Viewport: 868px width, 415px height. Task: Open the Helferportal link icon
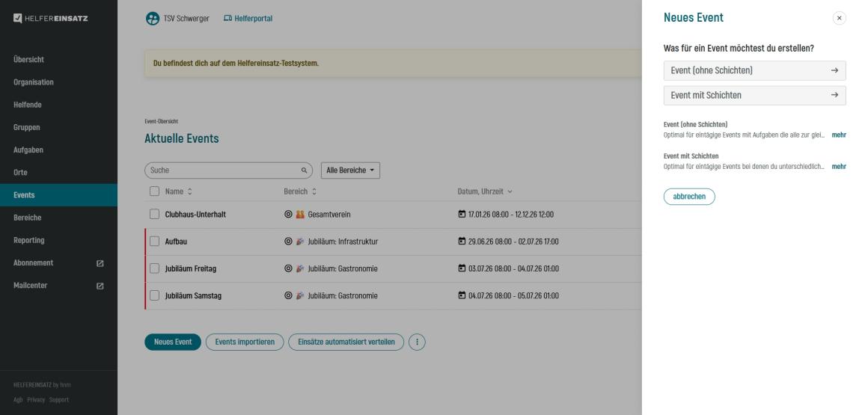[227, 18]
